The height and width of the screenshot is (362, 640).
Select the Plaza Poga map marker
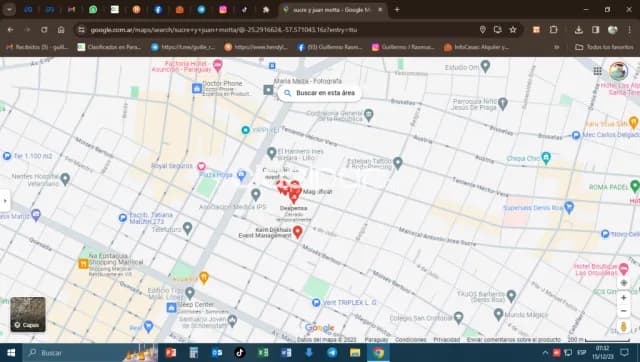pos(242,175)
